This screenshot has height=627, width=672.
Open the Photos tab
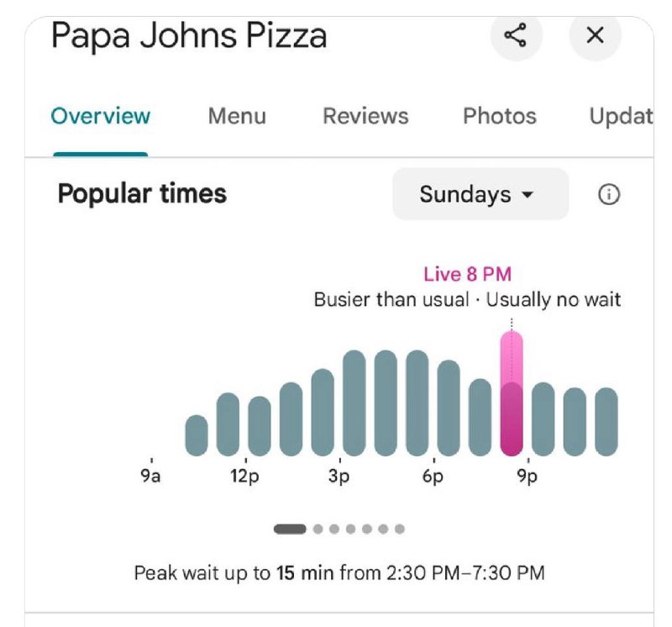499,116
